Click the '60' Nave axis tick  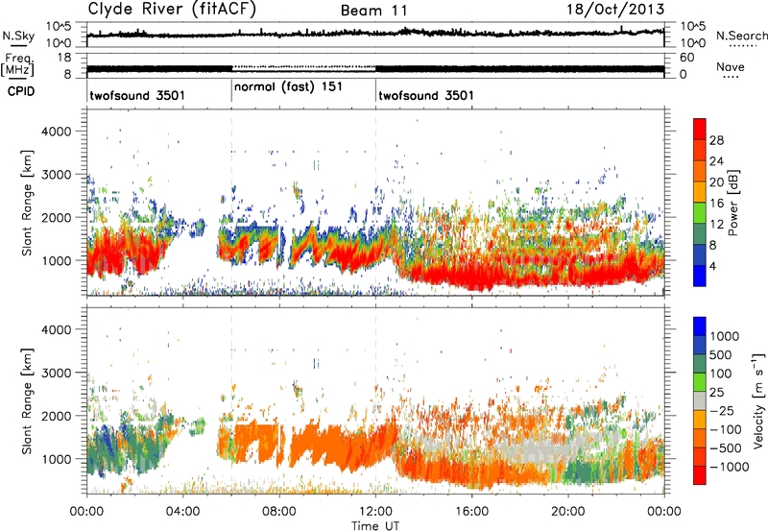pos(686,58)
